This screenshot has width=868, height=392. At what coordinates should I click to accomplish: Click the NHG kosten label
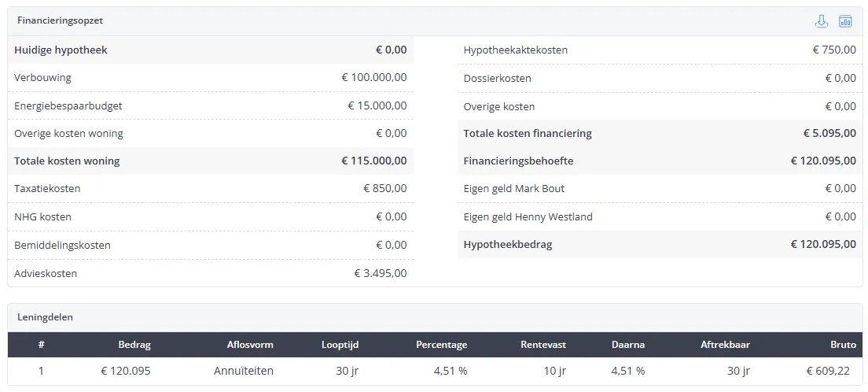[x=42, y=216]
